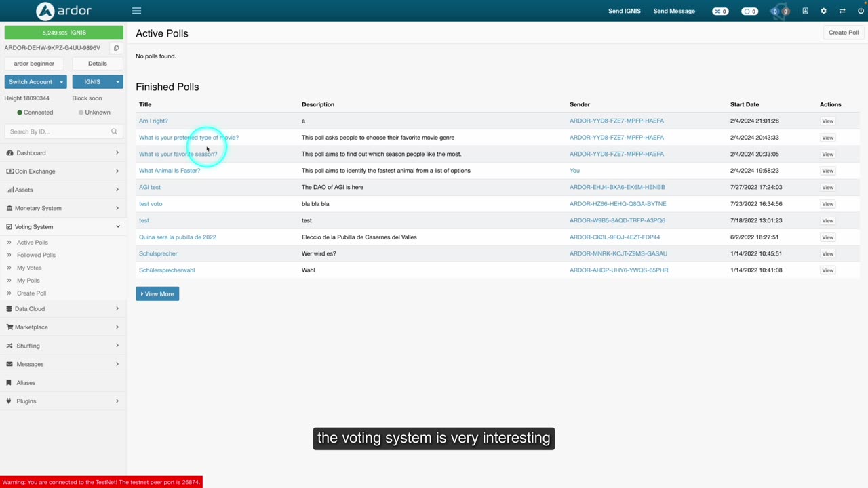The image size is (868, 488).
Task: Expand the Shuffling section chevron
Action: tap(117, 346)
